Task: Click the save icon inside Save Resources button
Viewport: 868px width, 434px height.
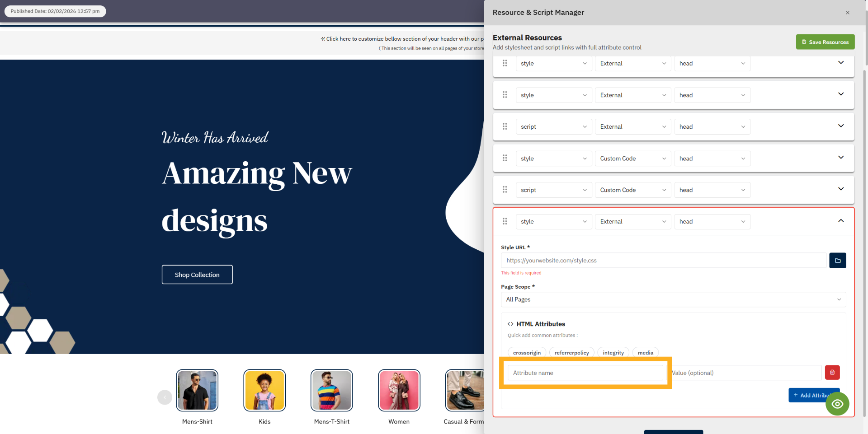Action: [x=803, y=42]
